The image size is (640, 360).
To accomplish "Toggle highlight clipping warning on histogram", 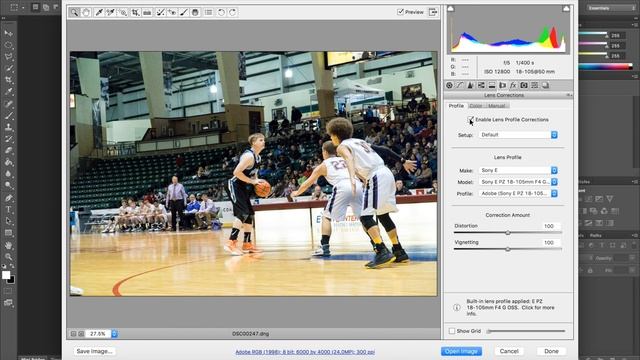I will (566, 8).
